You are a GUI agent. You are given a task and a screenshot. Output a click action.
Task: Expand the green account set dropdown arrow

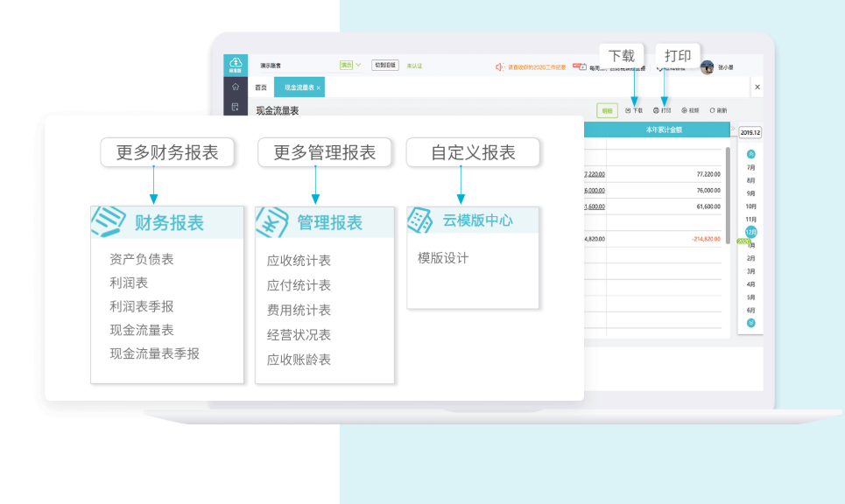[359, 65]
